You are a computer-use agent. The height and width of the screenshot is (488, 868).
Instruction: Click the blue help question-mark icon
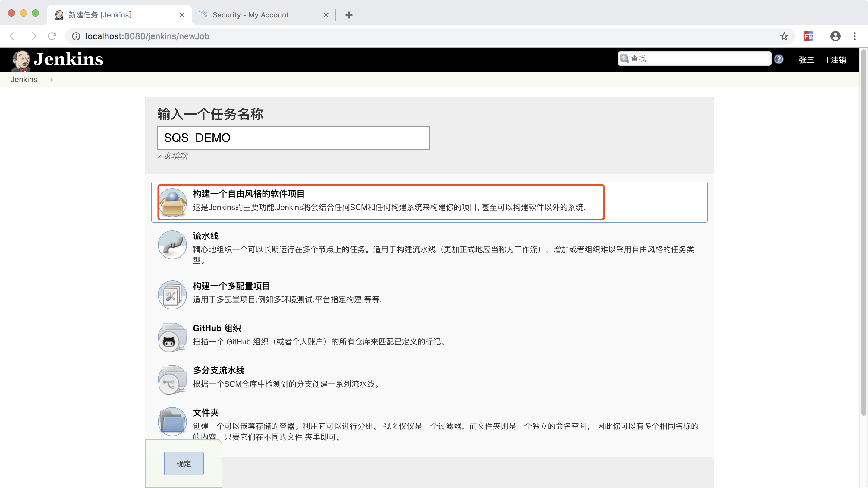point(778,59)
